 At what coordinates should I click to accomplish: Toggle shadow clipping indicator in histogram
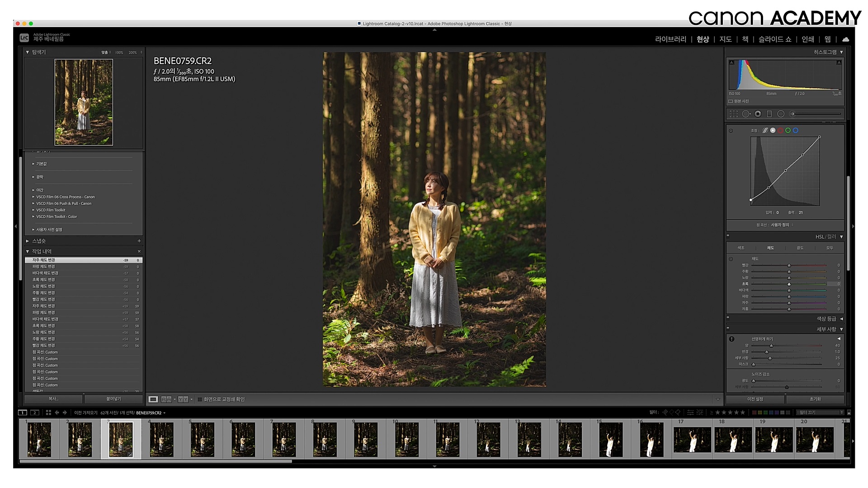731,62
